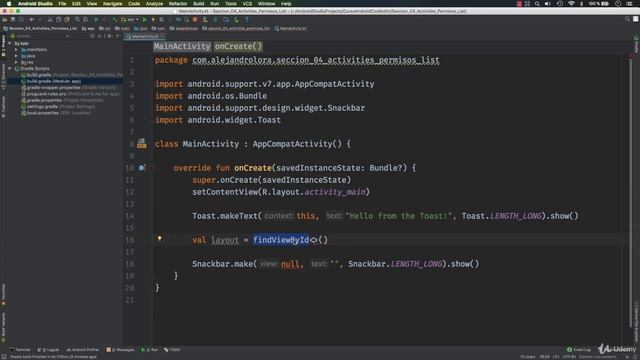Click the highlighted findViewById text
640x360 pixels.
(x=281, y=240)
